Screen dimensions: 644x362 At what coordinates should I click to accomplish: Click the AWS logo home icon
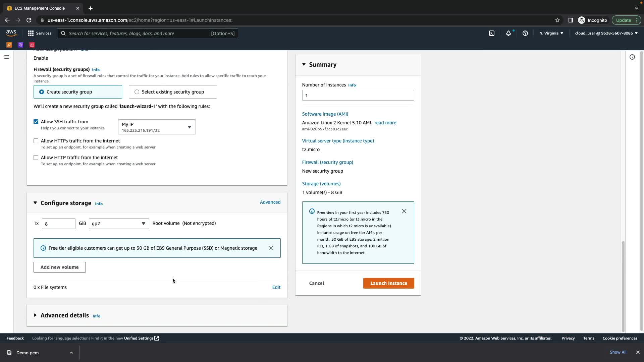tap(11, 33)
